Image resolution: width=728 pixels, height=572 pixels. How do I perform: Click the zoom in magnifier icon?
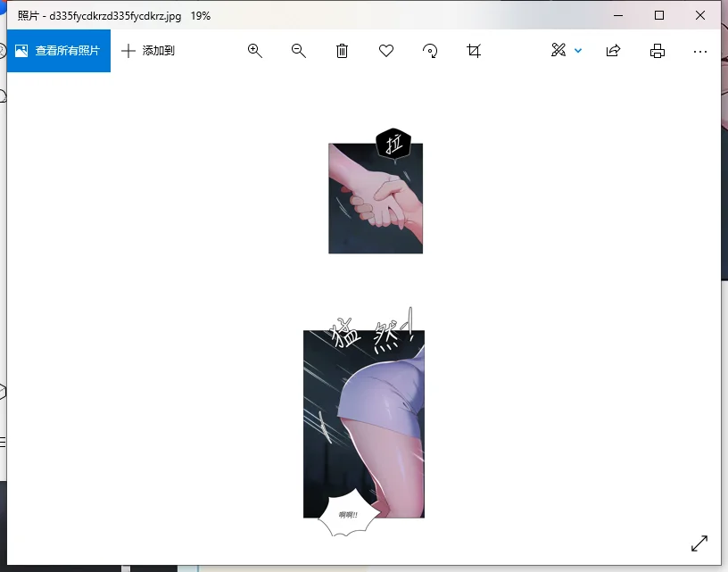[x=255, y=51]
